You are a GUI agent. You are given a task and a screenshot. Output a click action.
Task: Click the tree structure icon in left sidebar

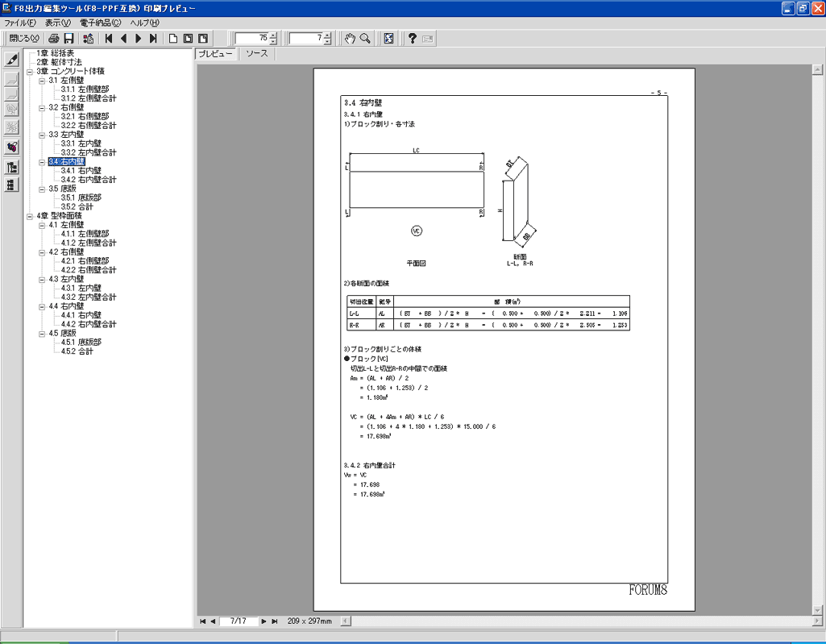(x=11, y=167)
